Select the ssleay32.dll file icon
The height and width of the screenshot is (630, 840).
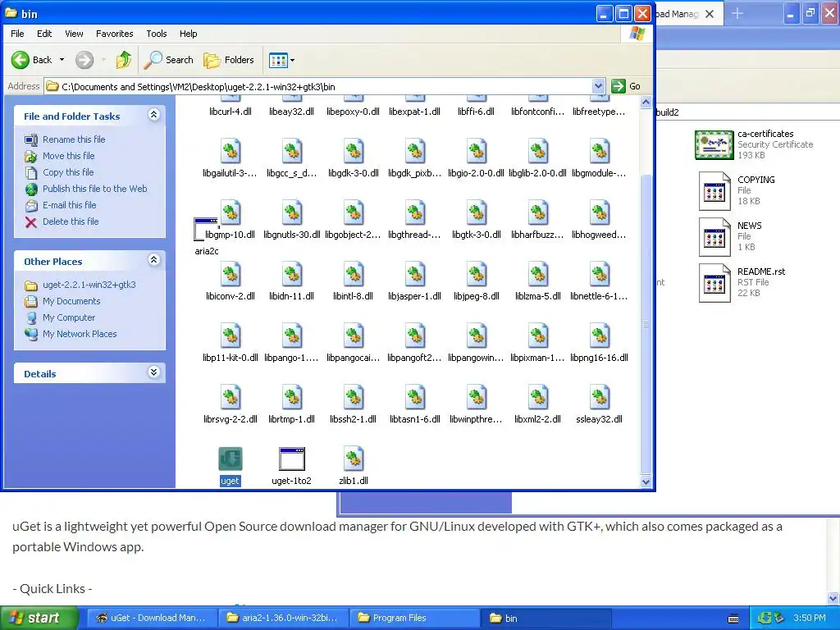pos(600,398)
